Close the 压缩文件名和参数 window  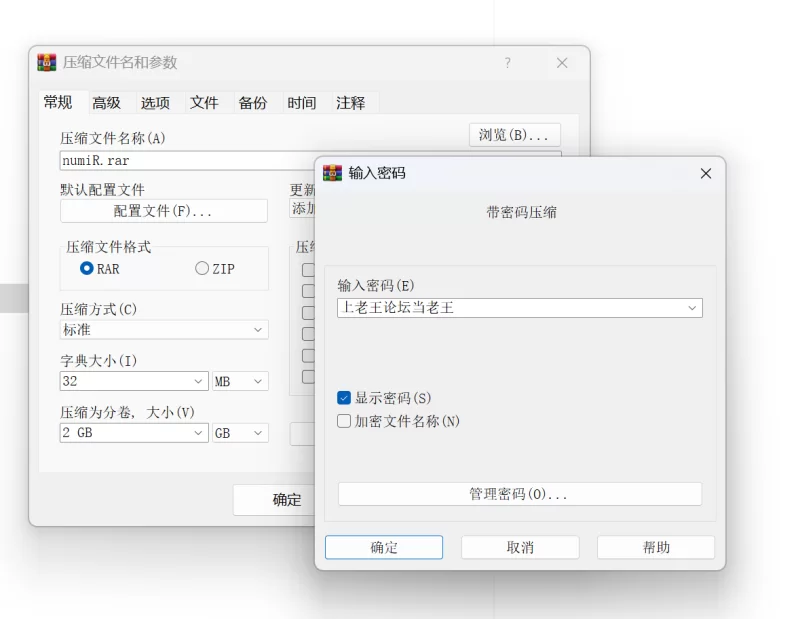pos(562,63)
